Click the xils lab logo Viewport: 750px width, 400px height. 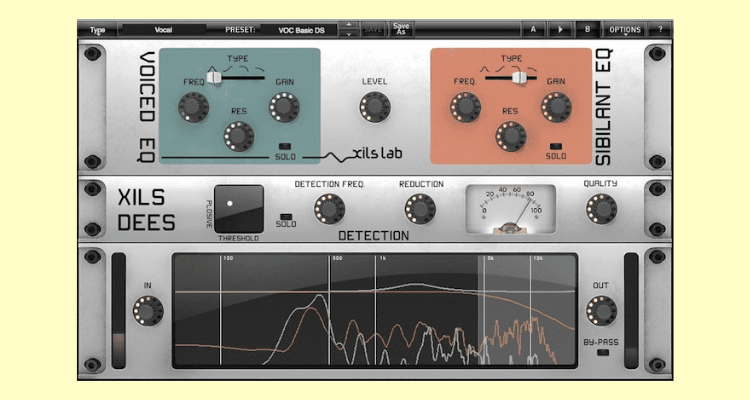click(x=377, y=154)
